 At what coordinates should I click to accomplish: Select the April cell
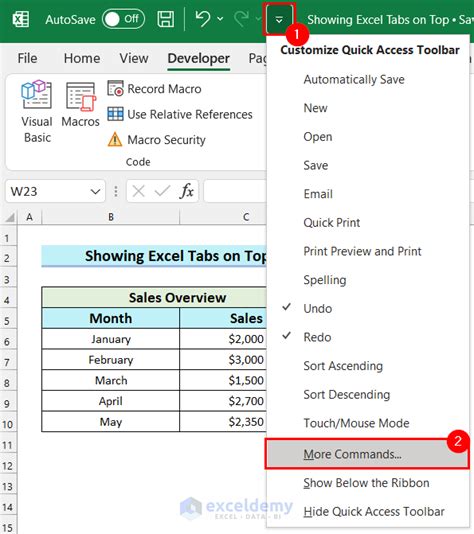click(111, 401)
